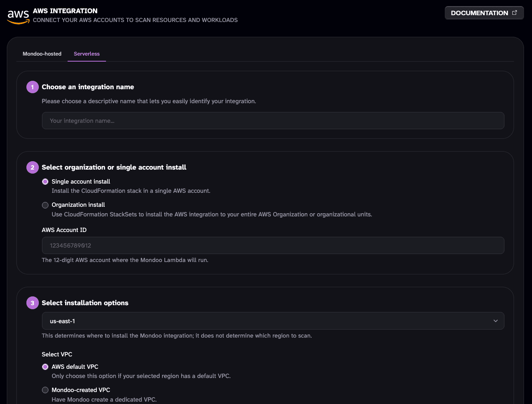Screen dimensions: 532x404
Task: Click the AWS logo icon
Action: (18, 16)
